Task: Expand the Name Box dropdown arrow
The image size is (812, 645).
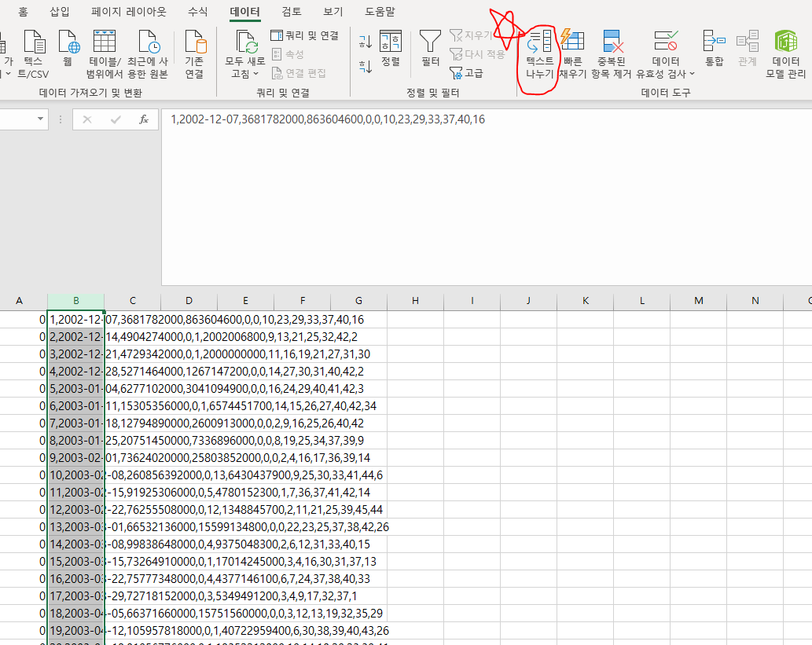Action: point(40,119)
